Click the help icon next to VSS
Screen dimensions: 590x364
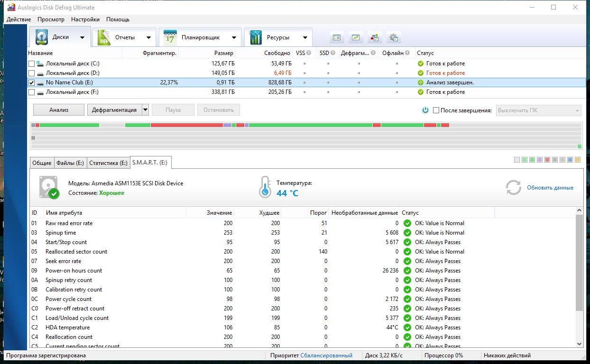[309, 53]
